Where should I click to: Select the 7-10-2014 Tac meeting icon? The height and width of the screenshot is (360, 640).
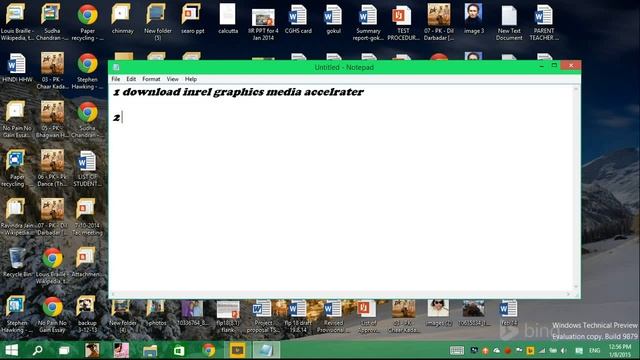tap(87, 217)
